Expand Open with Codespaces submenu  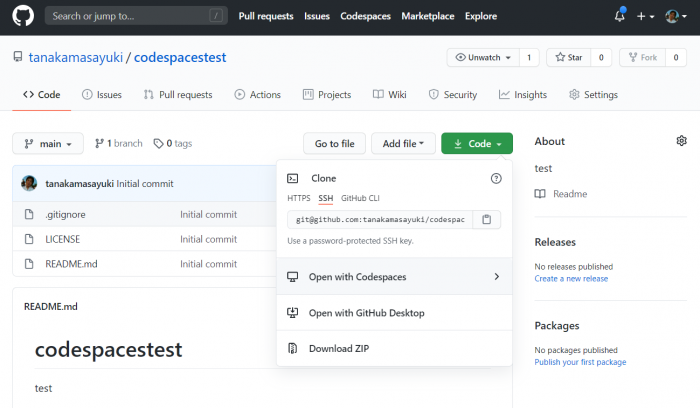(394, 277)
